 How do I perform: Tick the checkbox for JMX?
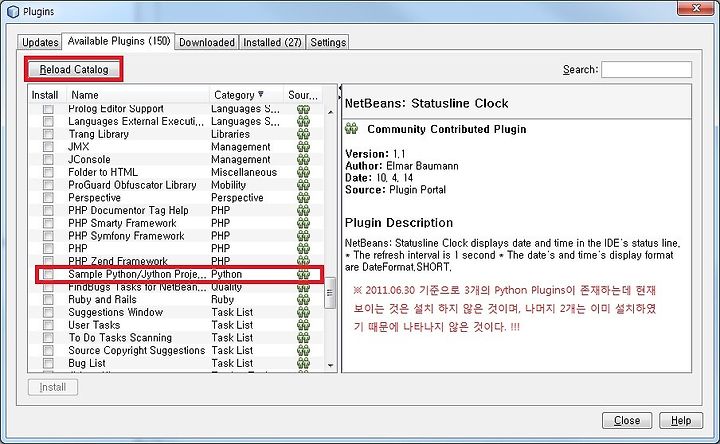48,147
